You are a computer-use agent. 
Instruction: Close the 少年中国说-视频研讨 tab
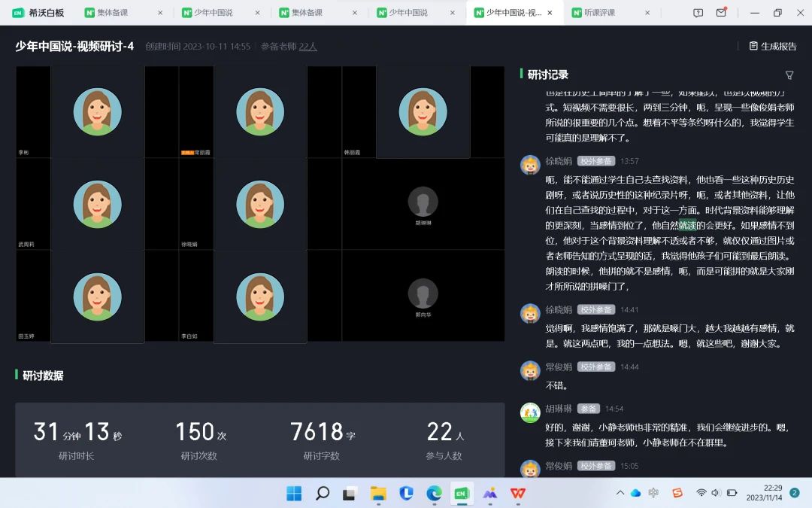550,13
